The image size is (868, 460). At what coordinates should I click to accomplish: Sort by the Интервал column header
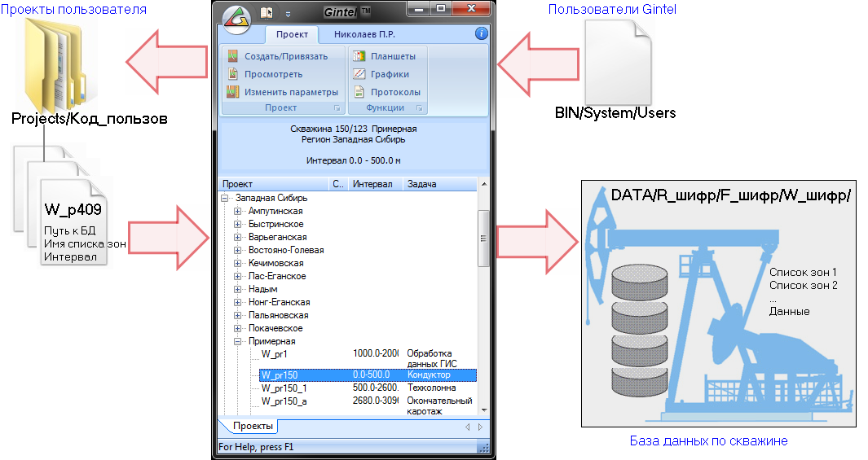coord(376,184)
